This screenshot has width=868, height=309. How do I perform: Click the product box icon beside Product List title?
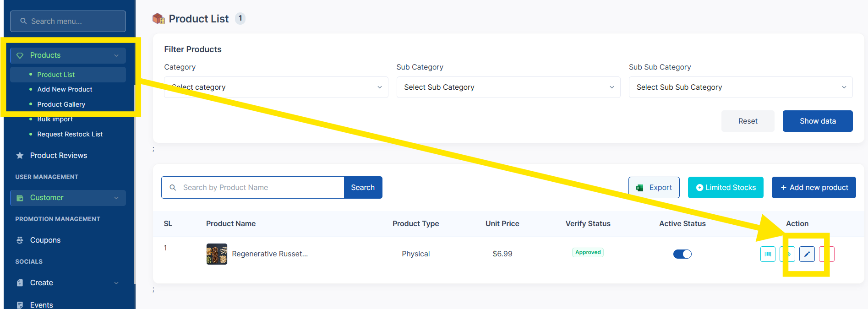coord(158,19)
